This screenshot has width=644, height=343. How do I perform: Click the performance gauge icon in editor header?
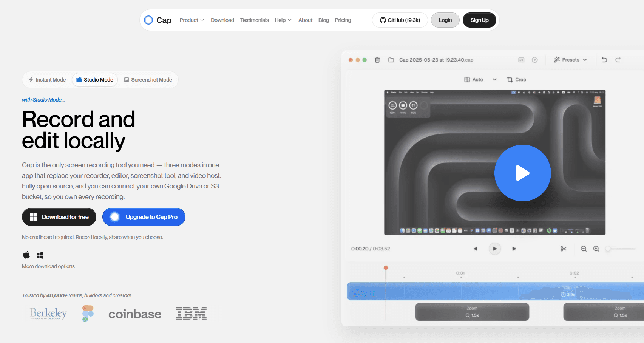(x=535, y=60)
